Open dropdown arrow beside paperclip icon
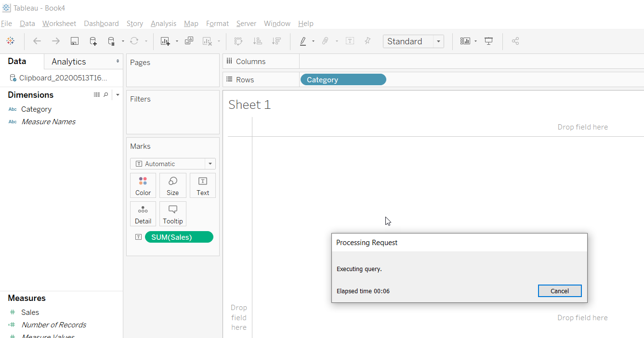This screenshot has width=644, height=338. coord(337,41)
